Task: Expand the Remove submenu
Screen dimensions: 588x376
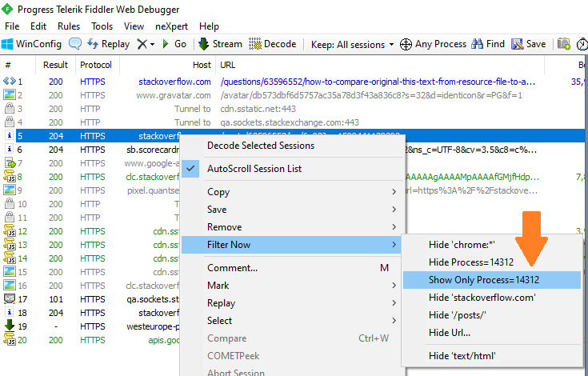Action: click(293, 227)
